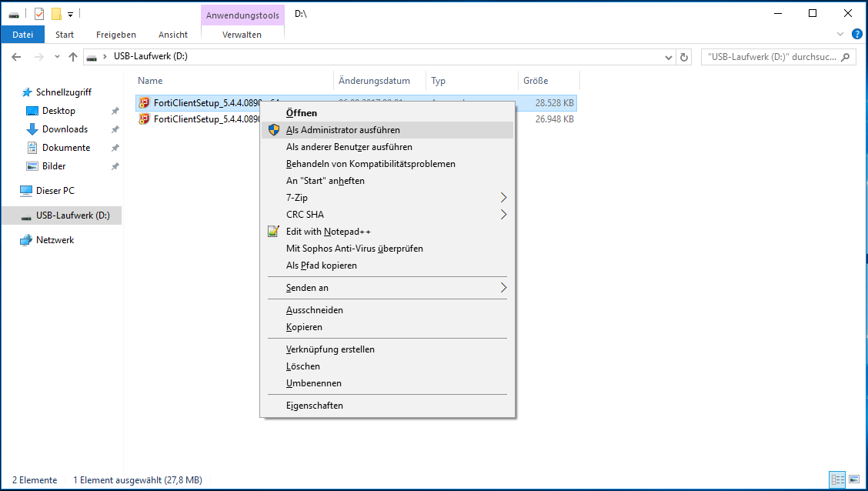Open the address bar history dropdown
Screen dimensions: 868x491
[668, 57]
